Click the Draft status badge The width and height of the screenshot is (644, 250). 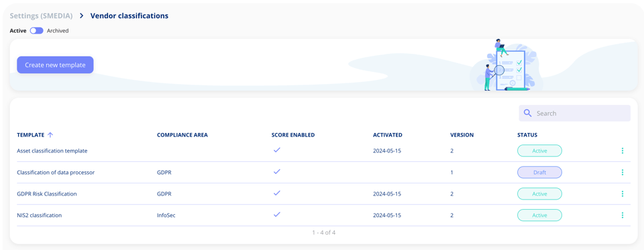pos(539,172)
